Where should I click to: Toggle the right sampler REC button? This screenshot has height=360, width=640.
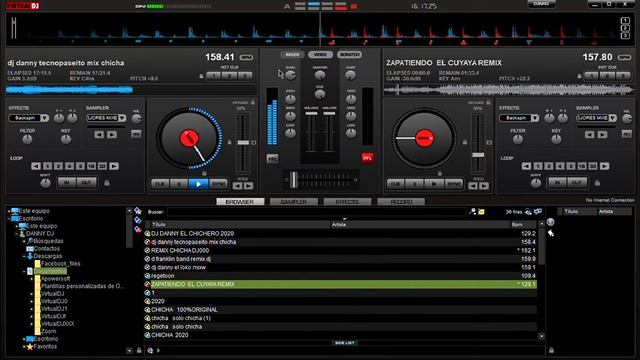click(x=627, y=134)
